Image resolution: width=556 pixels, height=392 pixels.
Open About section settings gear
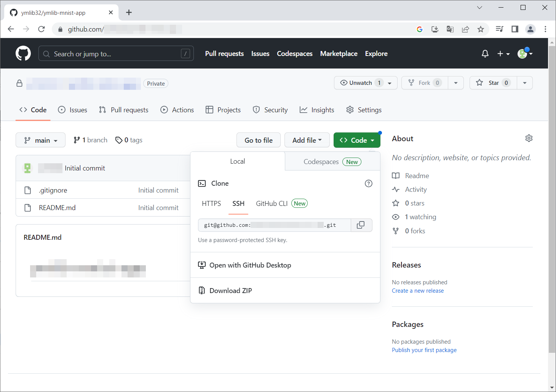529,138
